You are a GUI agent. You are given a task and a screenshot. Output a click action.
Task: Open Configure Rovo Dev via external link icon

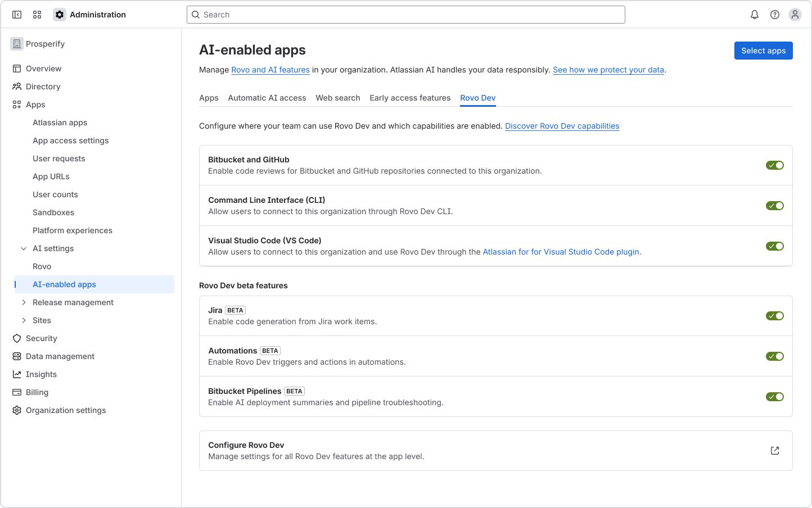pos(775,450)
